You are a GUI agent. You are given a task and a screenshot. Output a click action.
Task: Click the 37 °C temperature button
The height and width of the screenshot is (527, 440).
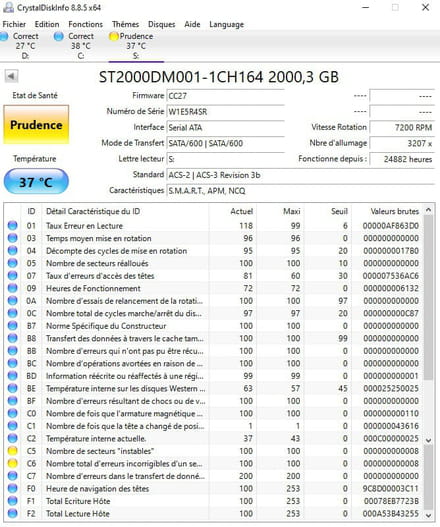coord(36,182)
